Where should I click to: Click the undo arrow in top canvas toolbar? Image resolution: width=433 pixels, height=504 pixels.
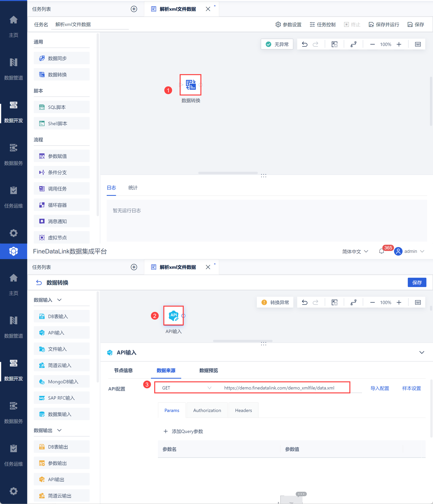304,44
